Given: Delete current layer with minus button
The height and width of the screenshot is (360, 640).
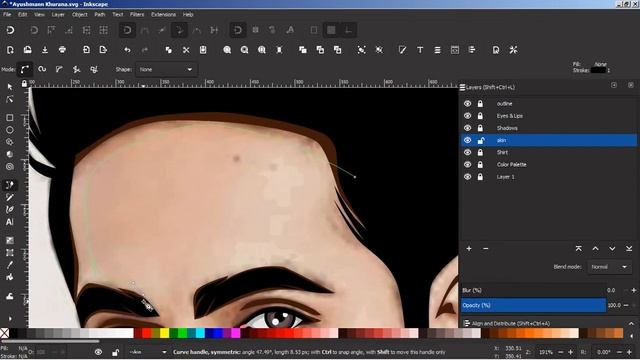Looking at the screenshot, I should click(486, 249).
